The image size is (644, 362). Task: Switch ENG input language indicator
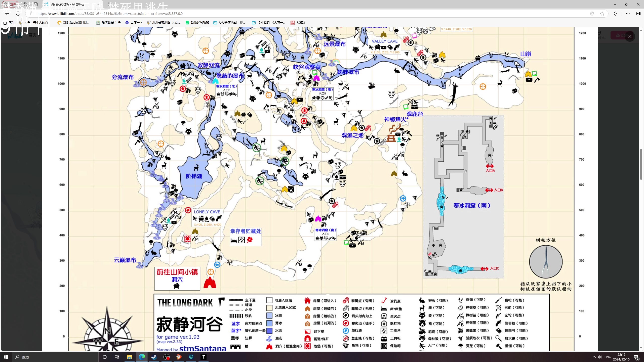click(608, 357)
